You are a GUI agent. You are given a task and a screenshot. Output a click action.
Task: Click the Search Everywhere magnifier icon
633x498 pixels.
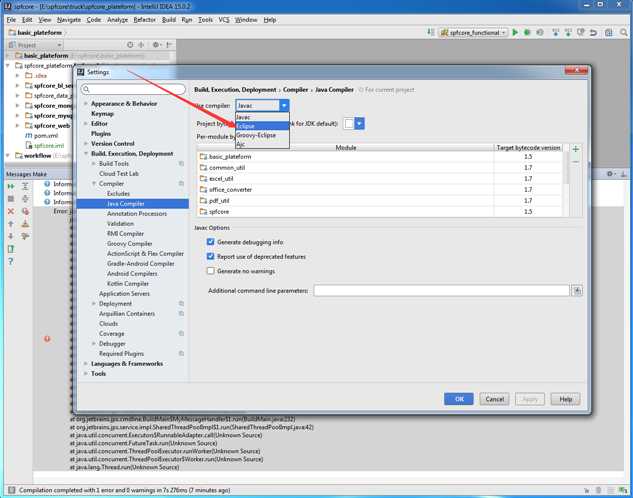point(624,32)
